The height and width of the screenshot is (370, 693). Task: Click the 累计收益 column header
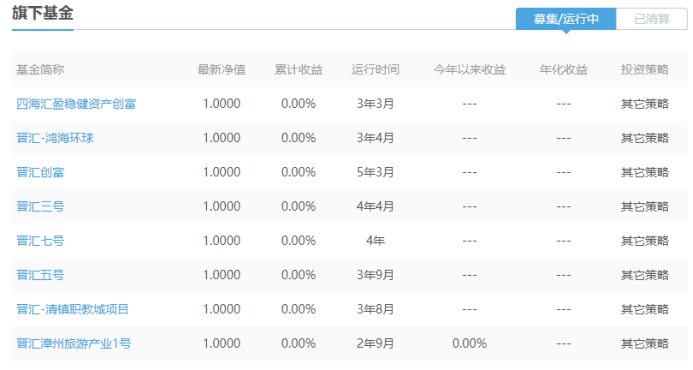point(298,69)
